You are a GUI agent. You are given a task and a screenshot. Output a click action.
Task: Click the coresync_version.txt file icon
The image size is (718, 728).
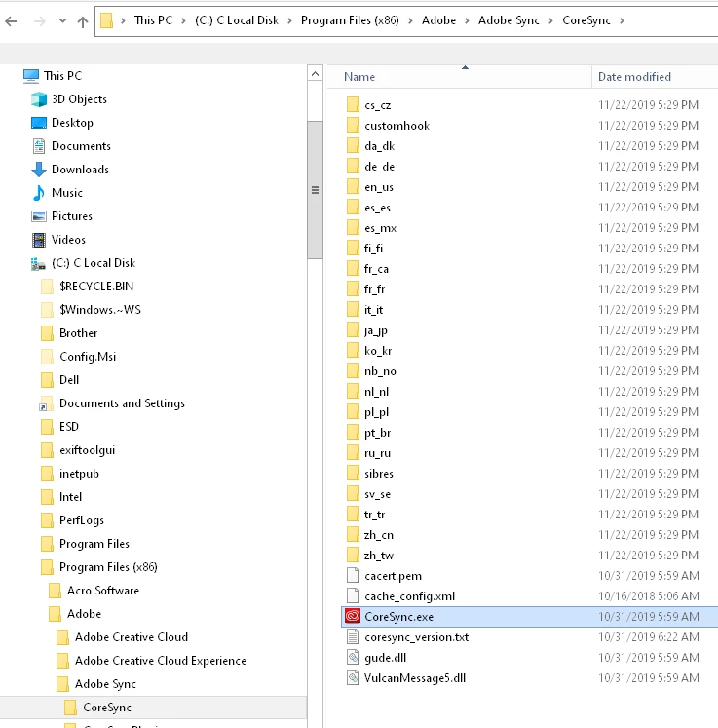pos(353,636)
